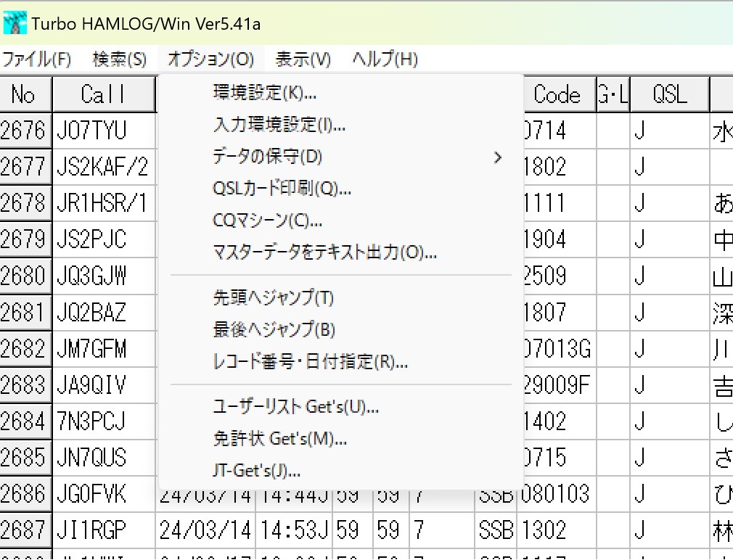Click the Call column header

[103, 94]
